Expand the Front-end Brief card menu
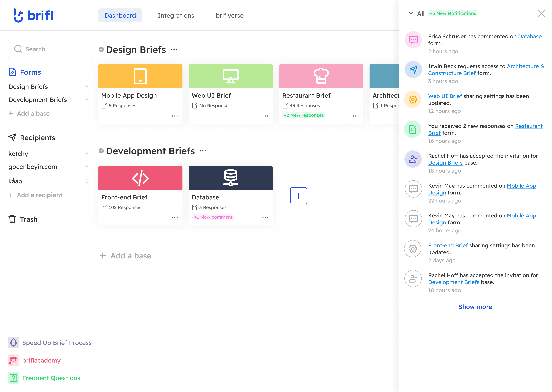This screenshot has width=552, height=392. coord(175,218)
